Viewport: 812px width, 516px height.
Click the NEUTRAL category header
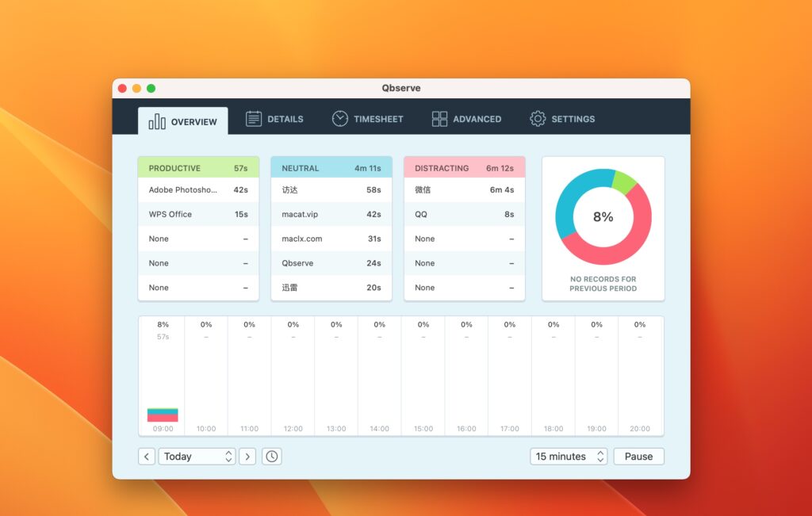point(331,168)
